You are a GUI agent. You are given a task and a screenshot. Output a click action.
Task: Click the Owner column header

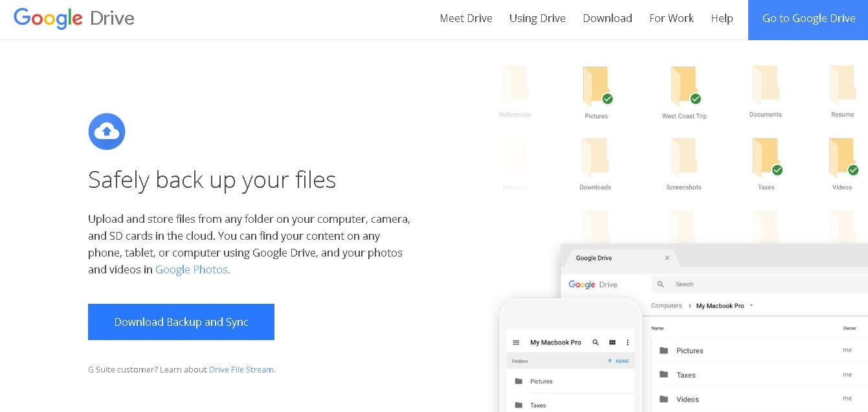pos(849,328)
